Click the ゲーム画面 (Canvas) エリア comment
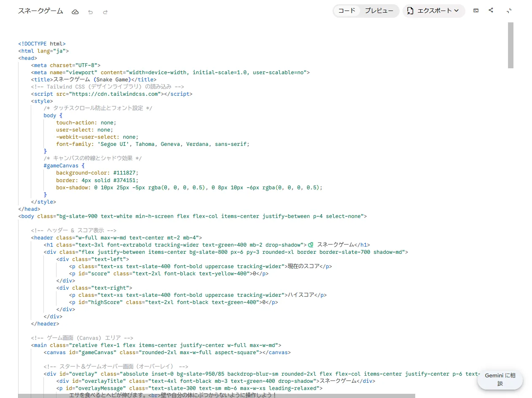The height and width of the screenshot is (398, 532). tap(82, 338)
